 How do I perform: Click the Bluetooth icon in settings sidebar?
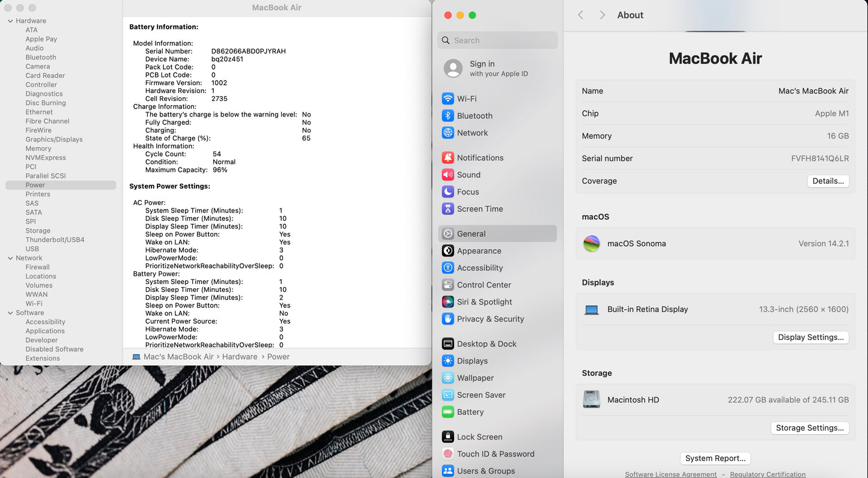click(448, 116)
